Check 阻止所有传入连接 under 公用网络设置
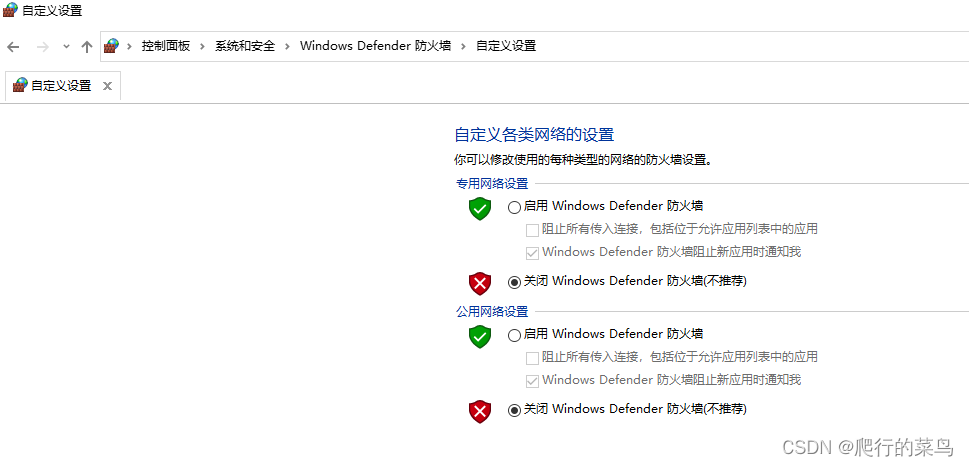Viewport: 969px width, 466px height. (x=532, y=358)
